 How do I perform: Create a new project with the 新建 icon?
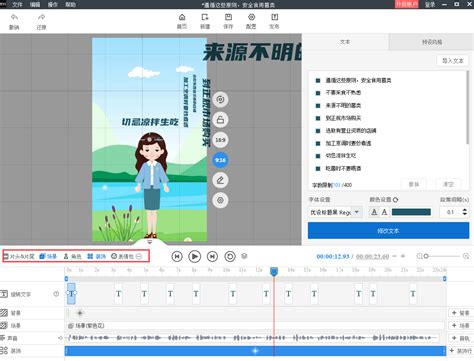point(205,17)
